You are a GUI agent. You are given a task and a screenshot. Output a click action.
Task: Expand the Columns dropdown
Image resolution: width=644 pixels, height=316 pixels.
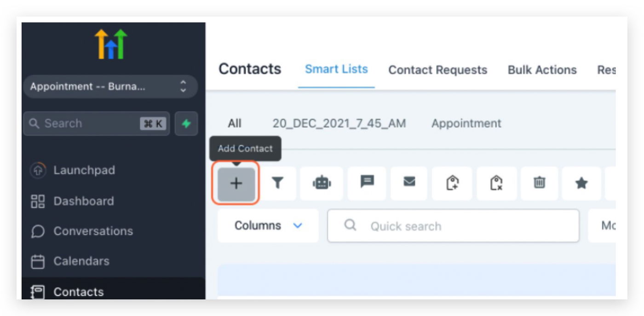[268, 226]
